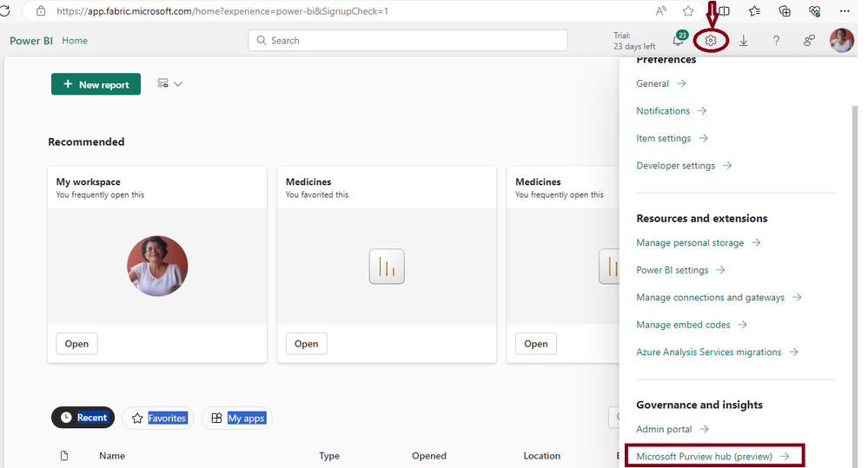Image resolution: width=868 pixels, height=468 pixels.
Task: Click the Search input field
Action: click(408, 41)
